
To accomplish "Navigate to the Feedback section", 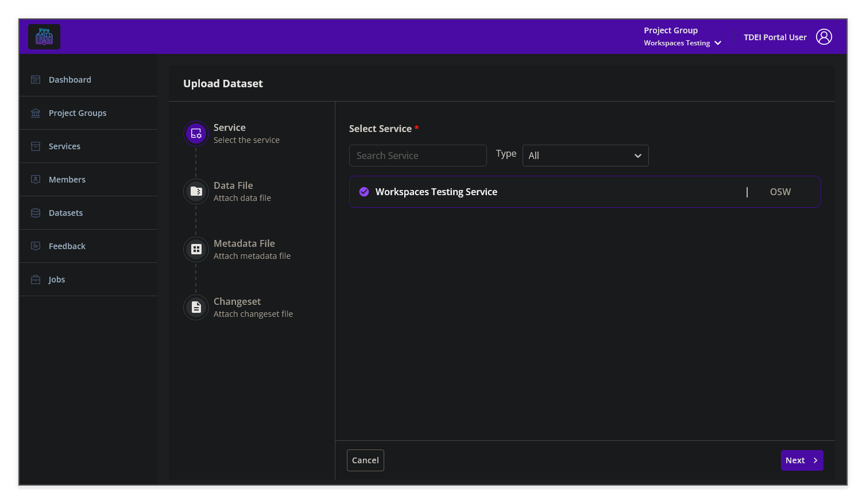I will coord(36,246).
